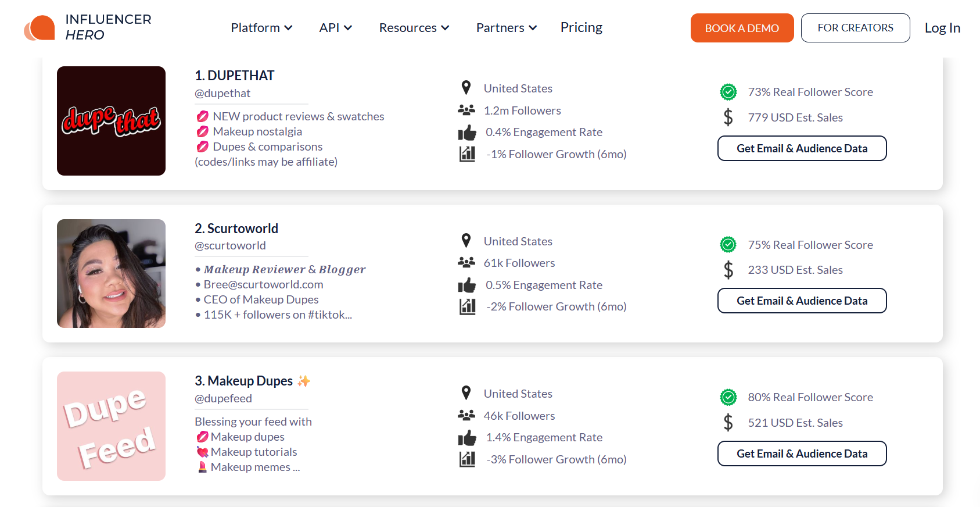The height and width of the screenshot is (507, 980).
Task: Click the @scurtoworld handle
Action: [230, 245]
